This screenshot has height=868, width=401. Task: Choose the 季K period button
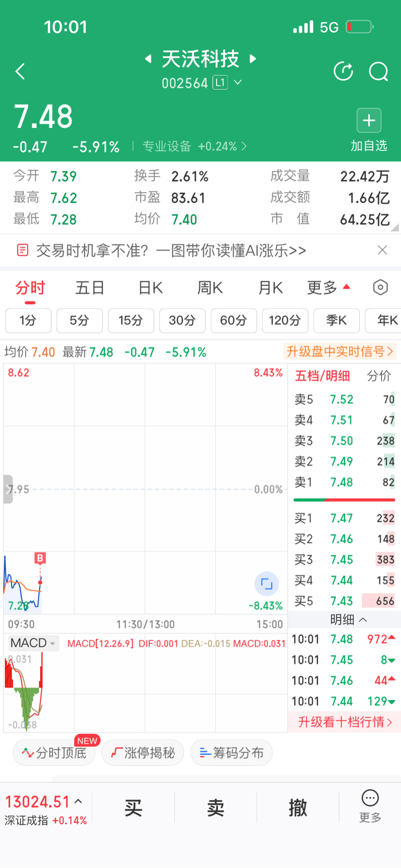tap(336, 320)
